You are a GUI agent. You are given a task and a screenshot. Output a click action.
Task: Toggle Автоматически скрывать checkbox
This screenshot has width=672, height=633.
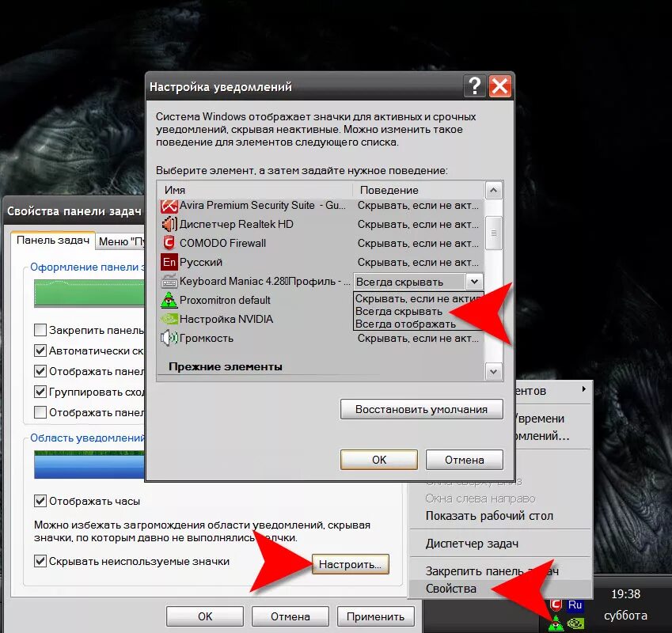40,351
